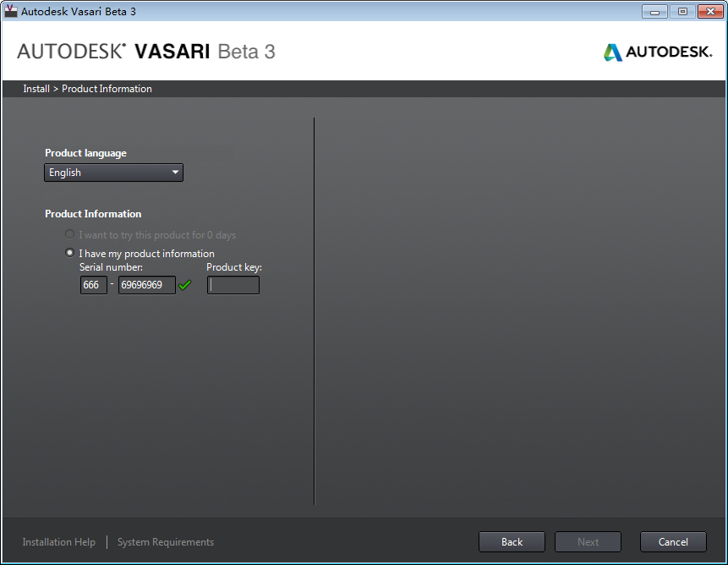Close the installer window
The width and height of the screenshot is (728, 565).
710,12
